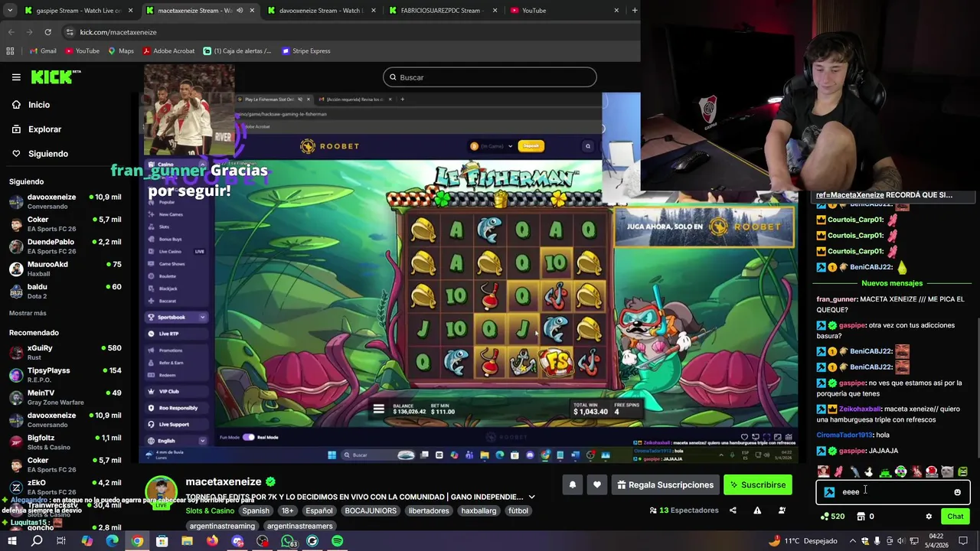Open WhatsApp from the taskbar
The image size is (980, 551).
tap(287, 541)
